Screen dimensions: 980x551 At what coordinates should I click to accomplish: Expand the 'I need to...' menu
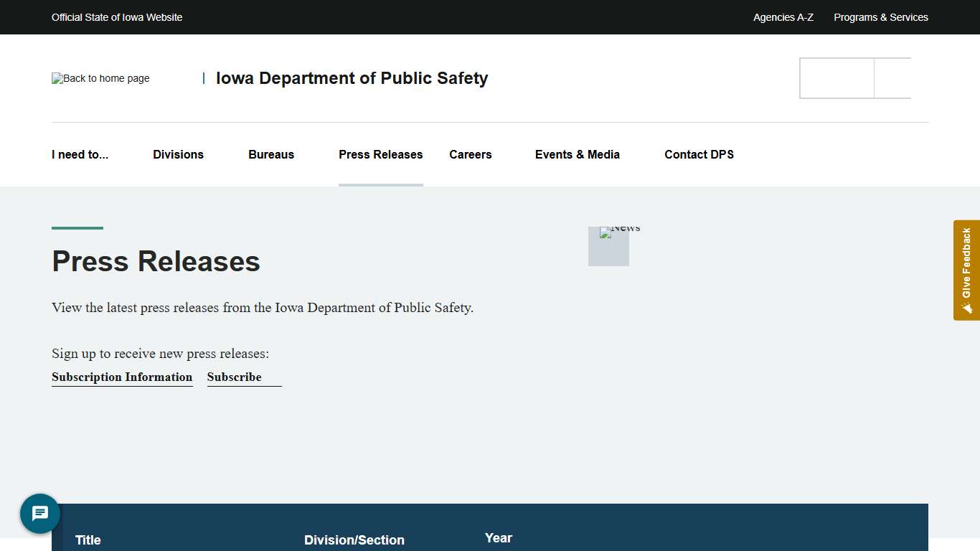tap(80, 154)
